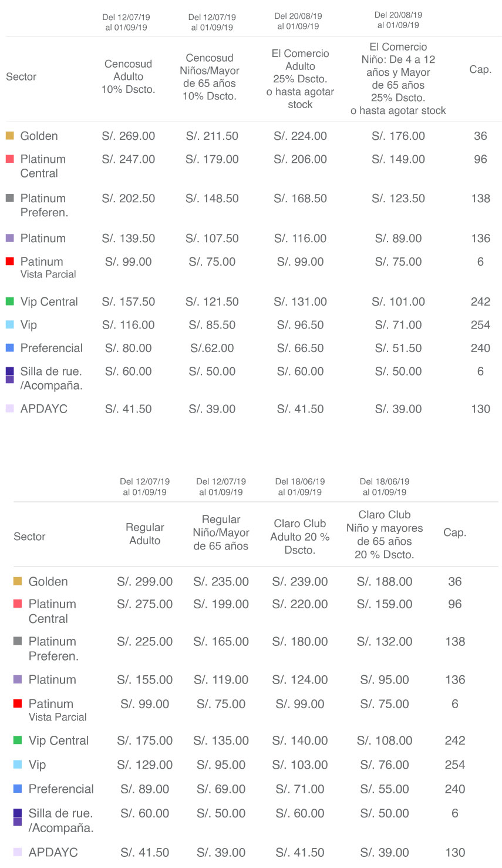Click the Vip Central price S/. 108.00

coord(385,740)
